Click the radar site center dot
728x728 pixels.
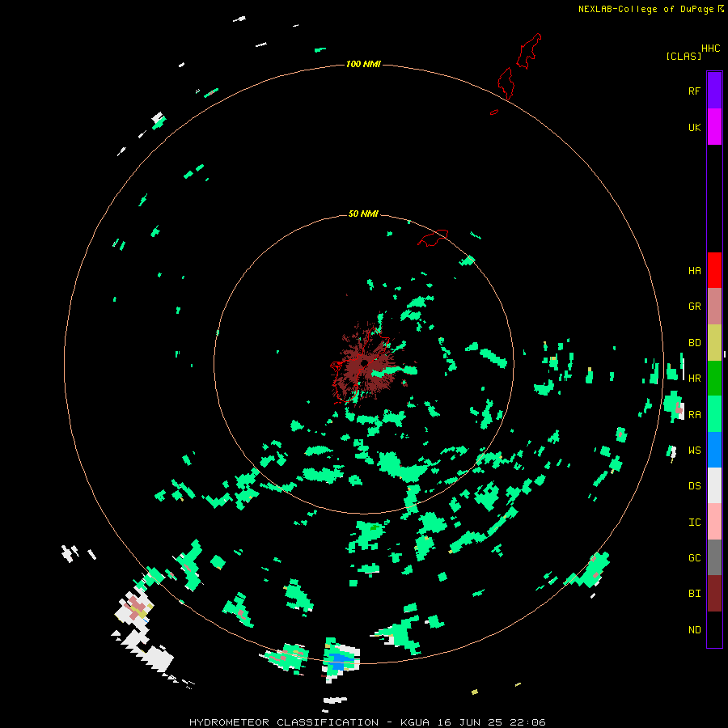365,363
